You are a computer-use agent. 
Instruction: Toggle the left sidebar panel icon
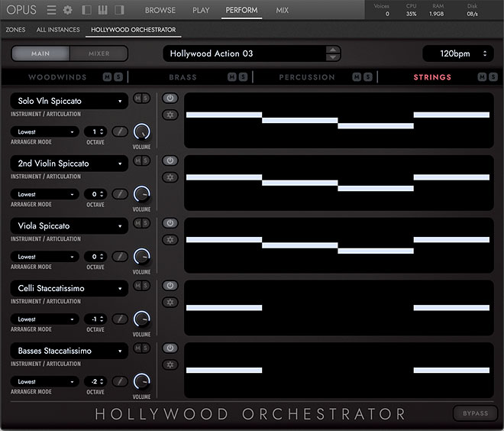(86, 10)
